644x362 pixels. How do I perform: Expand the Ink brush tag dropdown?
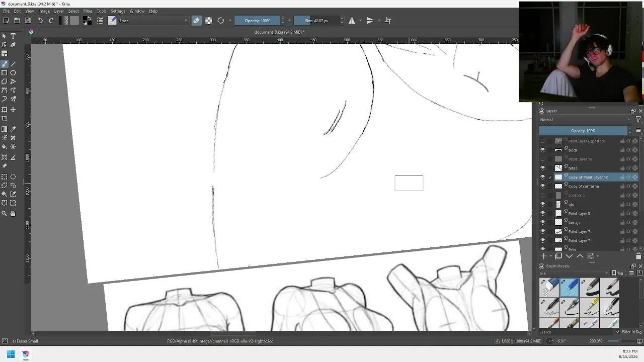click(574, 273)
